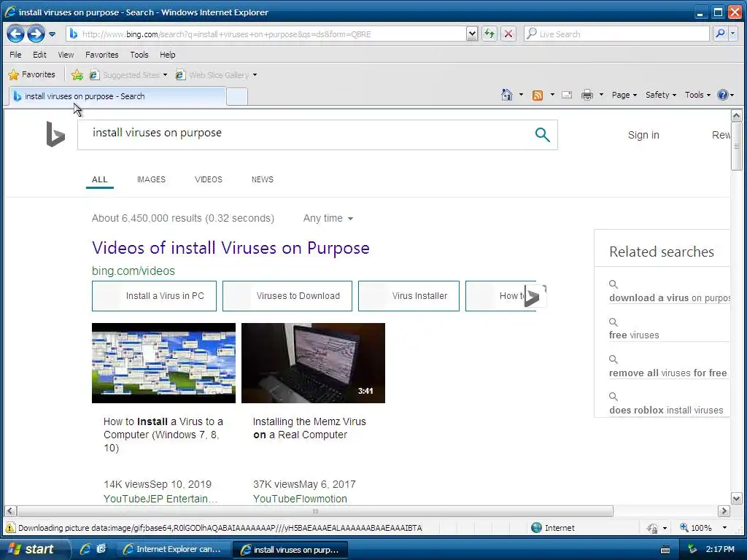Open the Page dropdown menu

(x=624, y=95)
